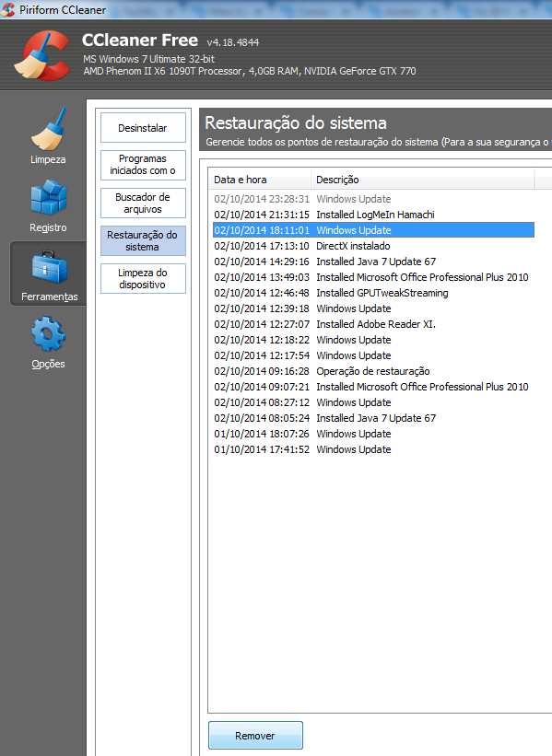Click the CCleaner logo in the header
Viewport: 552px width, 756px height.
pos(42,55)
